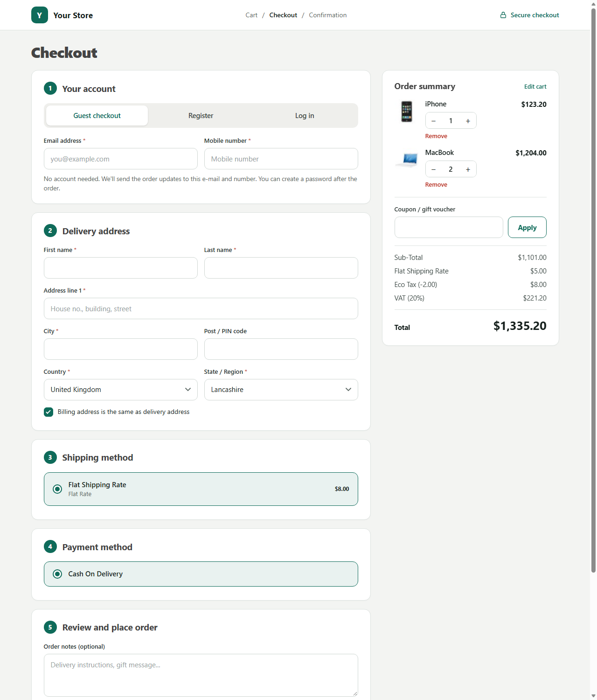
Task: Click the VAT (20%) row label
Action: (x=410, y=298)
